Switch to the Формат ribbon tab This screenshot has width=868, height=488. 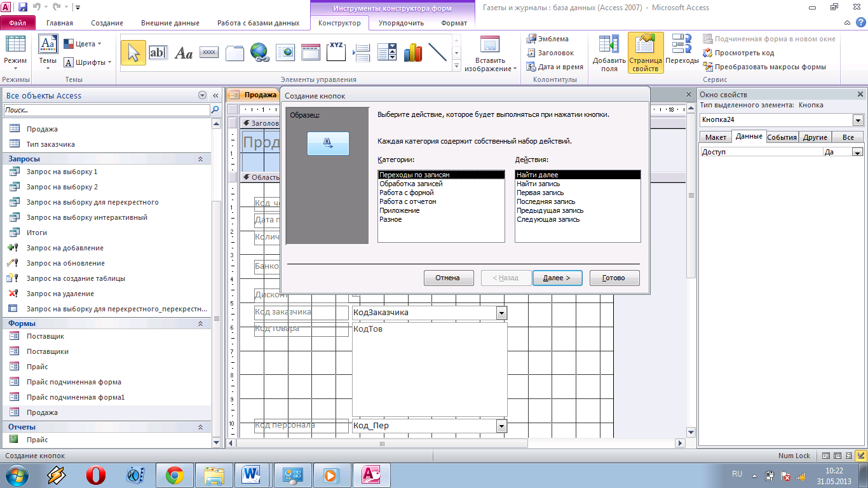coord(454,23)
